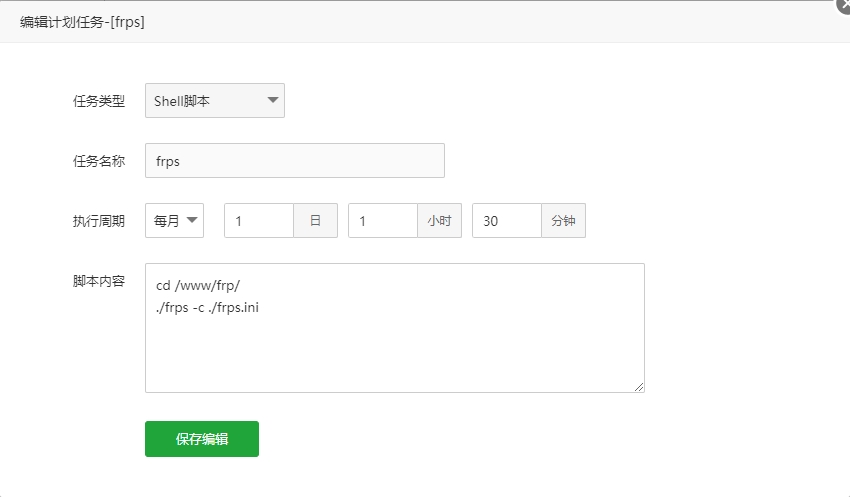Click the 任务名称 label
850x497 pixels.
(99, 161)
